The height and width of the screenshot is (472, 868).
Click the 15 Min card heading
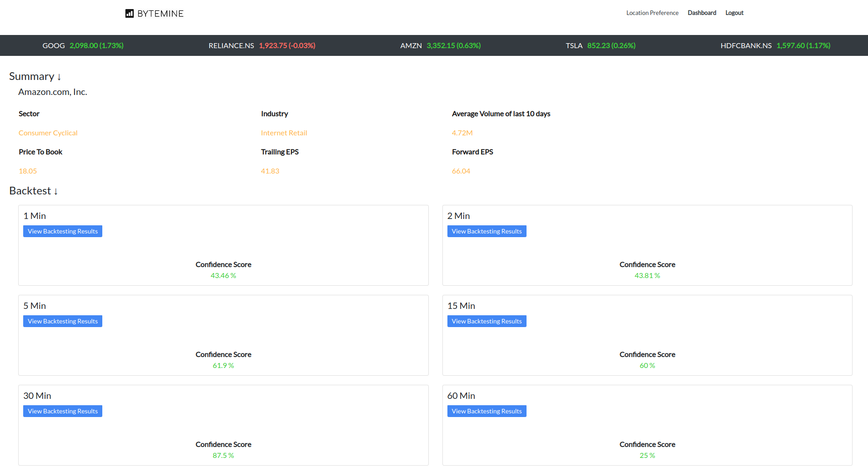(461, 306)
